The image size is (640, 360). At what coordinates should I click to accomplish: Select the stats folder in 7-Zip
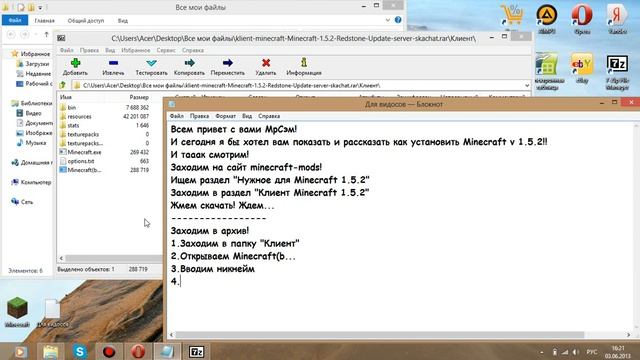(x=73, y=125)
